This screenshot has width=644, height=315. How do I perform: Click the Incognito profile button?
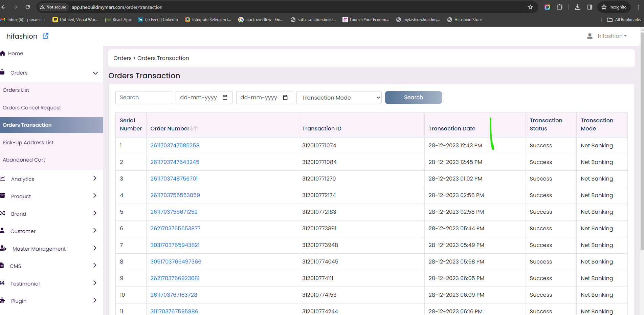point(614,7)
